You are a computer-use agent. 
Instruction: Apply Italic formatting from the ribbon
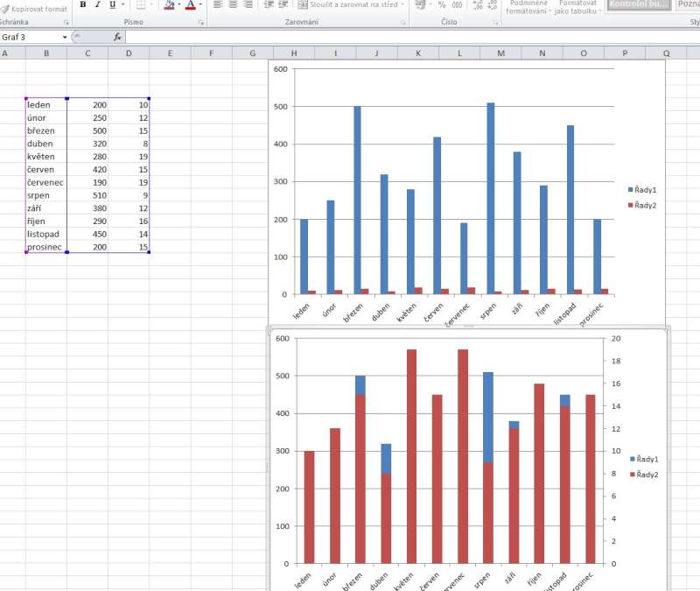coord(97,4)
